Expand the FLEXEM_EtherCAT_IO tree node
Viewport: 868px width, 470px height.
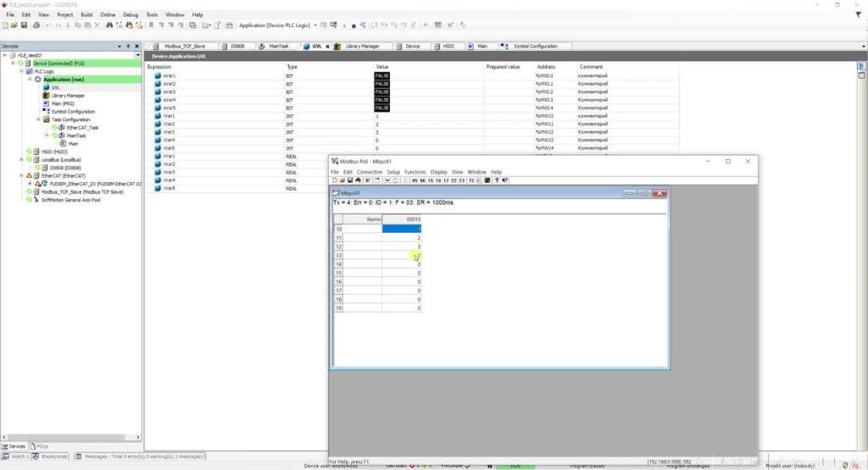[x=30, y=184]
